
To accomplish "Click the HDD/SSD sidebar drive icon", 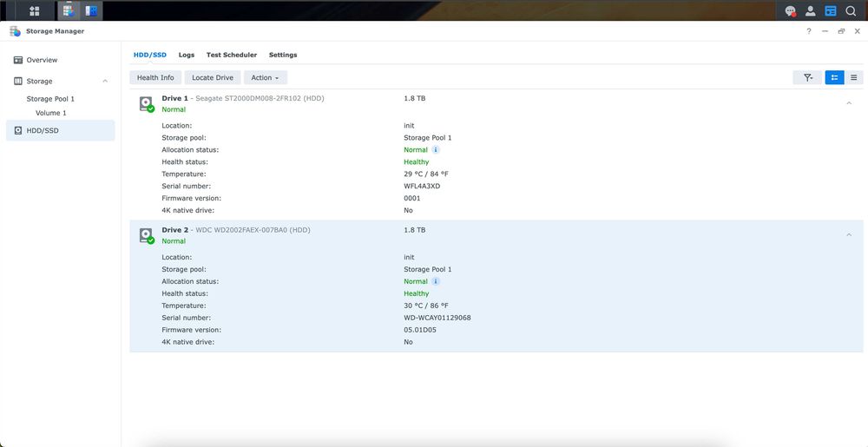I will click(18, 130).
